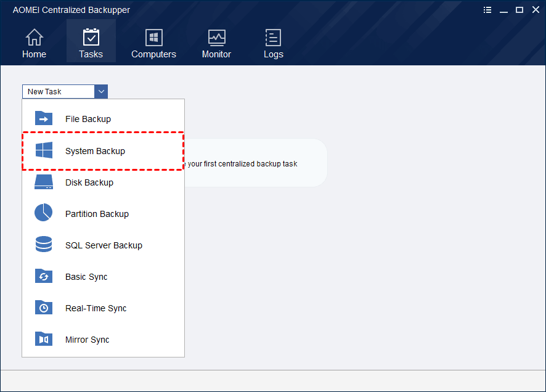Click the Mirror Sync folder icon
Image resolution: width=546 pixels, height=392 pixels.
click(44, 339)
